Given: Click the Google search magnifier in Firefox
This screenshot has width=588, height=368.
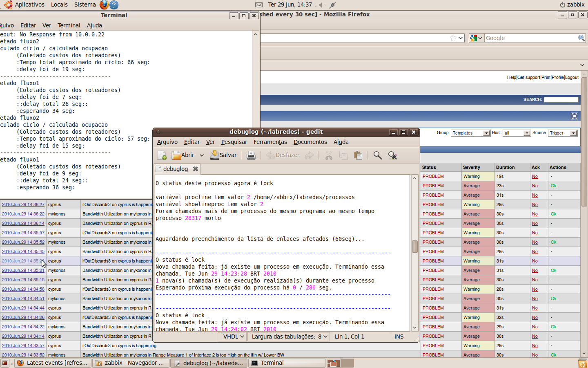Looking at the screenshot, I should pyautogui.click(x=581, y=38).
